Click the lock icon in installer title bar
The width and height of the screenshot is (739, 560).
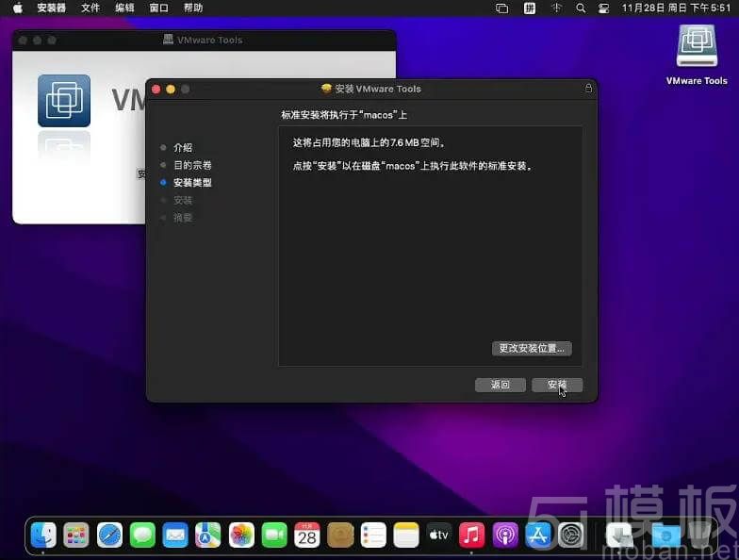coord(588,89)
